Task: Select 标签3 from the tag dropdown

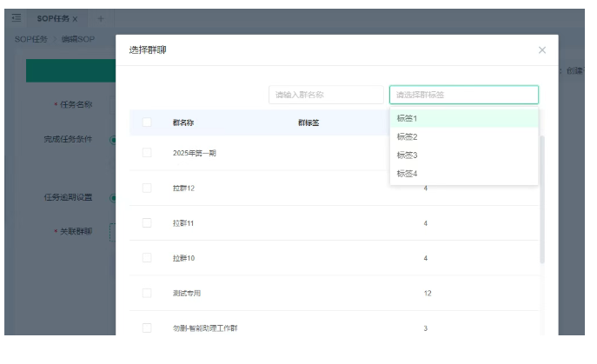Action: pos(464,155)
